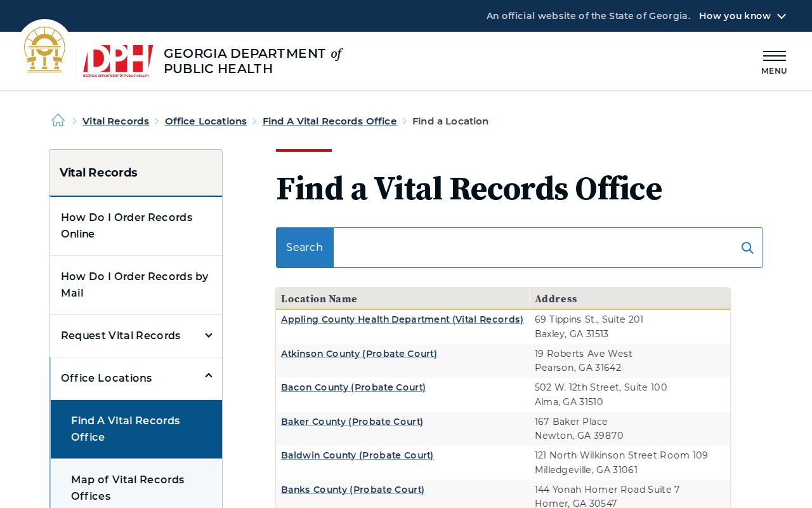This screenshot has width=812, height=508.
Task: Collapse Office Locations submenu chevron
Action: tap(208, 376)
